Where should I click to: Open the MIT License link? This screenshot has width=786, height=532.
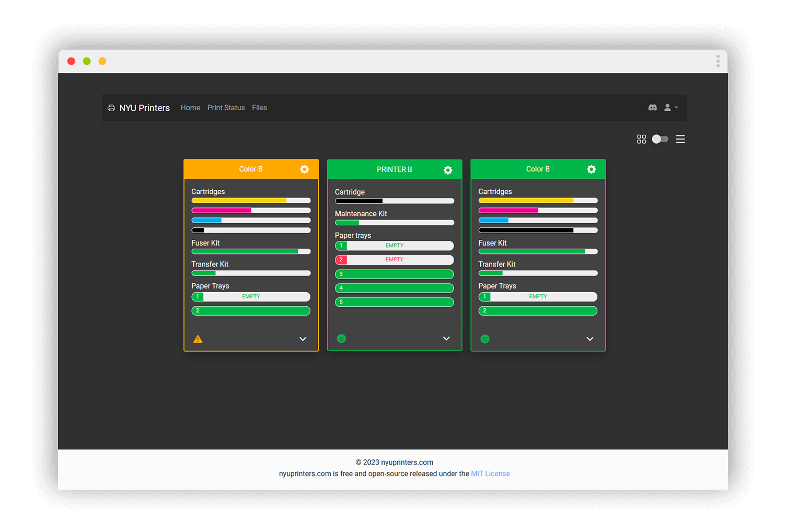click(490, 473)
